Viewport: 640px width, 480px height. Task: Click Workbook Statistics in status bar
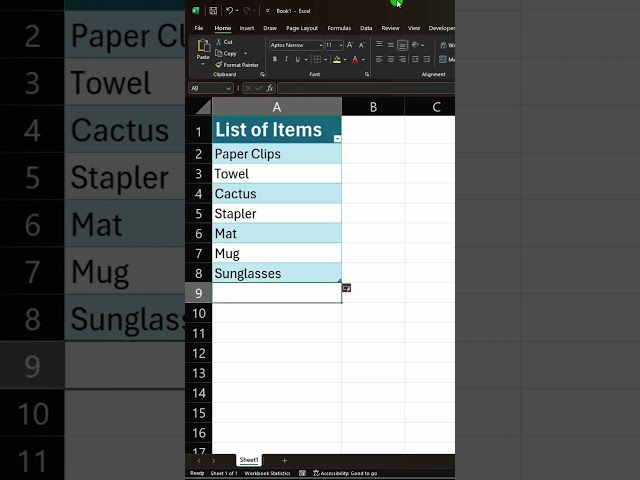tap(267, 473)
